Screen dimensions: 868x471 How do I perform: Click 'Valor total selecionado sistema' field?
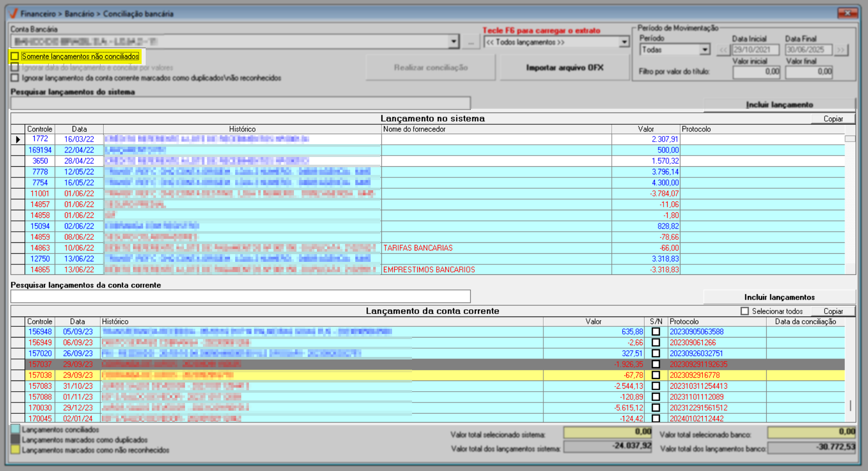[x=608, y=432]
